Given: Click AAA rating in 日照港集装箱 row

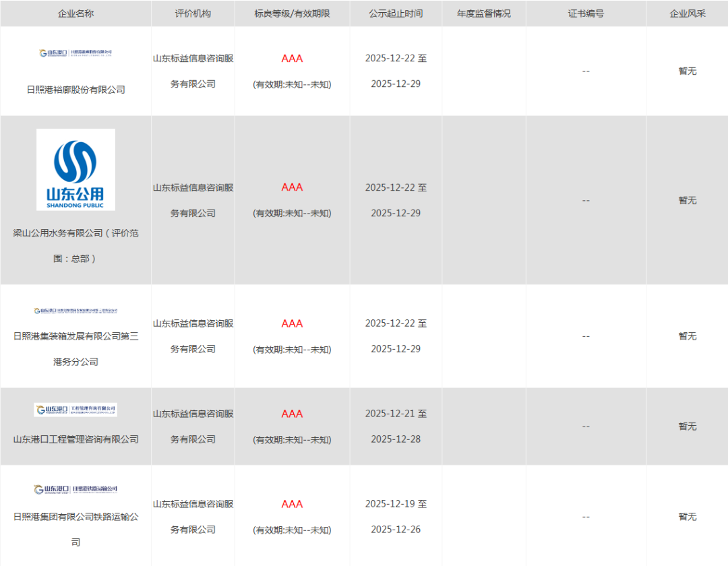Looking at the screenshot, I should click(x=292, y=323).
